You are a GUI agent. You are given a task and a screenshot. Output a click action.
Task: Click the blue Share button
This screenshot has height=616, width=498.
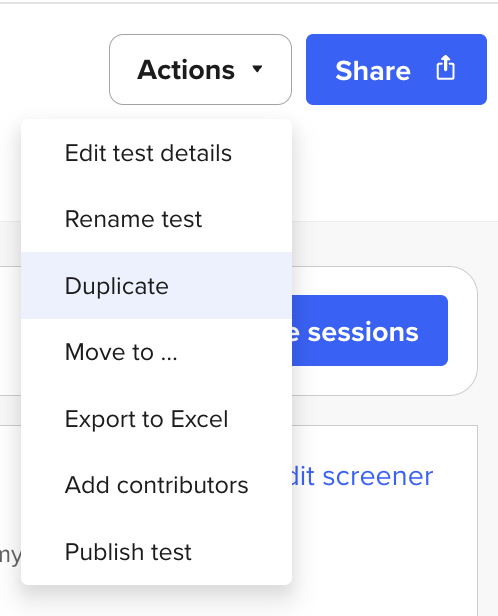click(x=396, y=70)
